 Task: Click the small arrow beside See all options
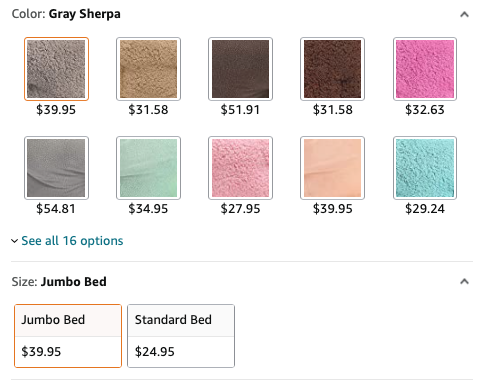[x=14, y=241]
